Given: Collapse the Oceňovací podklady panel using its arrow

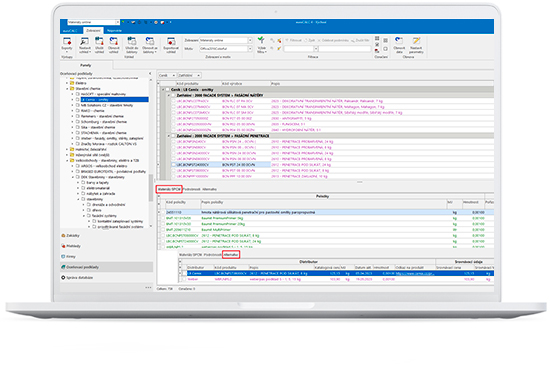Looking at the screenshot, I should 150,74.
